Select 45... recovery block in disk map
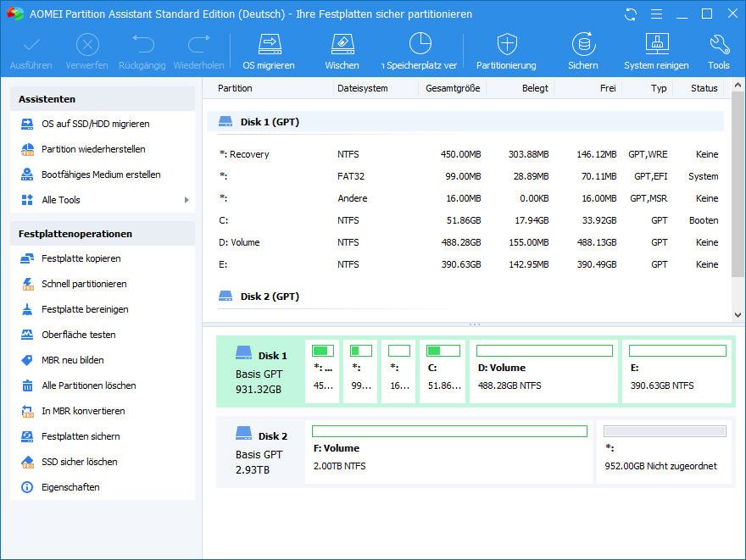This screenshot has height=560, width=746. pos(323,371)
